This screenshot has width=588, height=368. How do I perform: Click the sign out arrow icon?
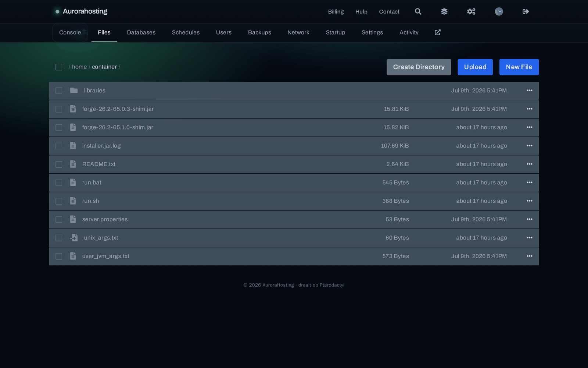coord(526,11)
